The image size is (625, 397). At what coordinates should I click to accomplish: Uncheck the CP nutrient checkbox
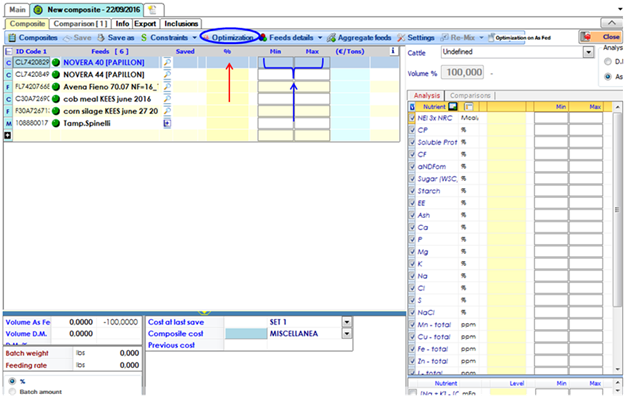(x=412, y=130)
